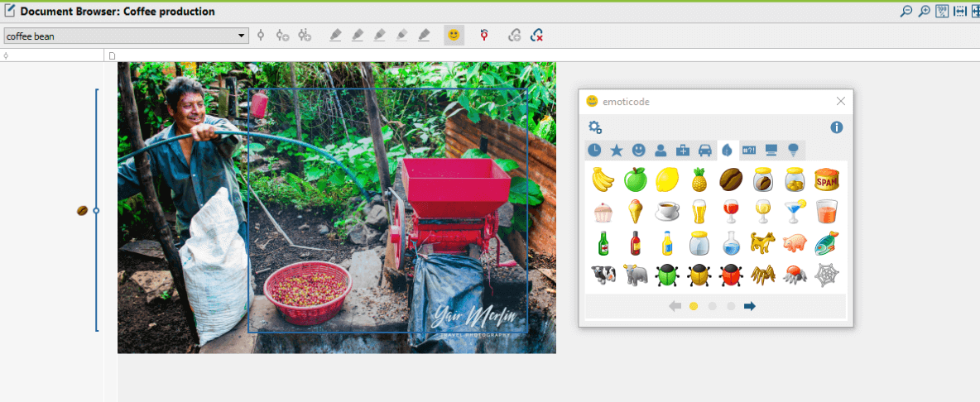Go to previous emoticon page arrow

[x=675, y=306]
